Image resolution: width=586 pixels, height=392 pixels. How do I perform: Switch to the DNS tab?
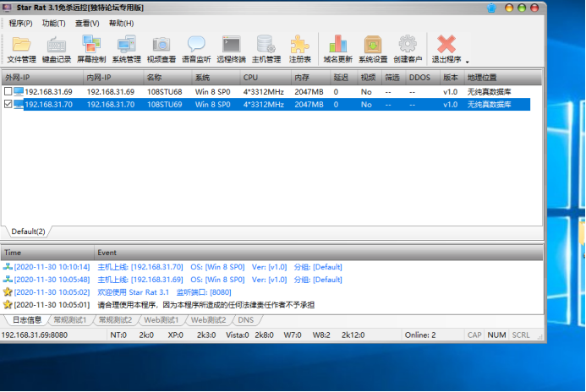click(245, 320)
